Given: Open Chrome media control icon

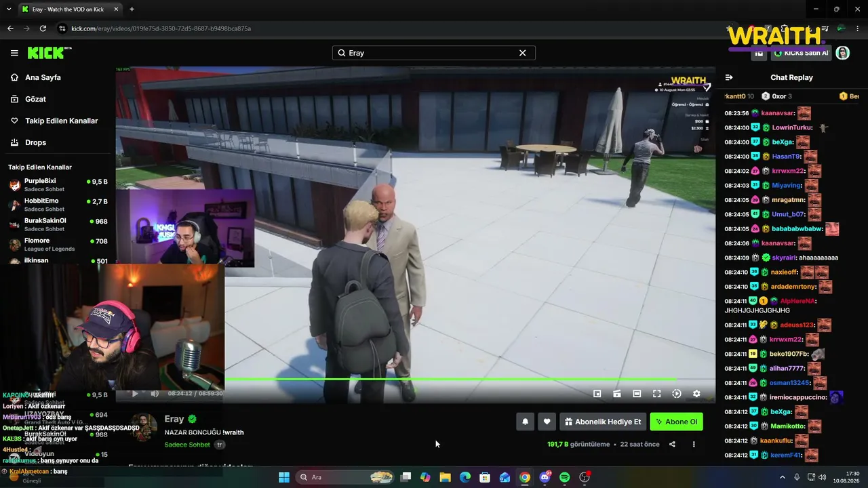Looking at the screenshot, I should tap(825, 28).
